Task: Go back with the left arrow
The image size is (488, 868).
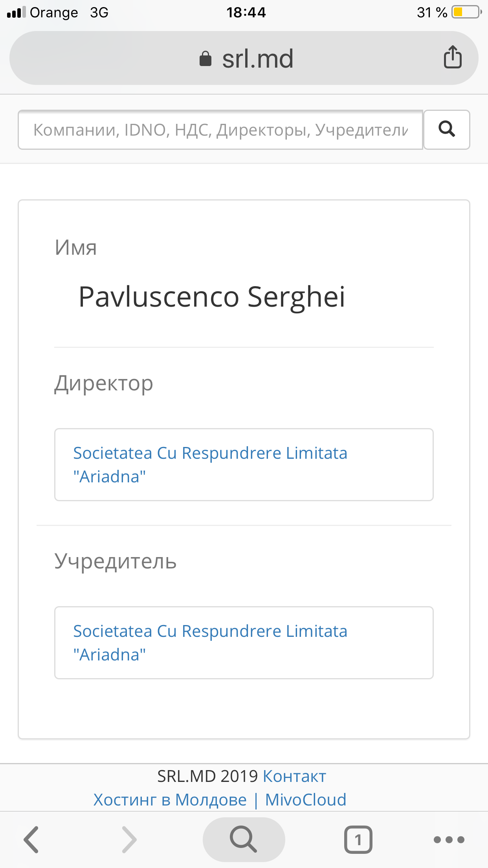Action: tap(31, 840)
